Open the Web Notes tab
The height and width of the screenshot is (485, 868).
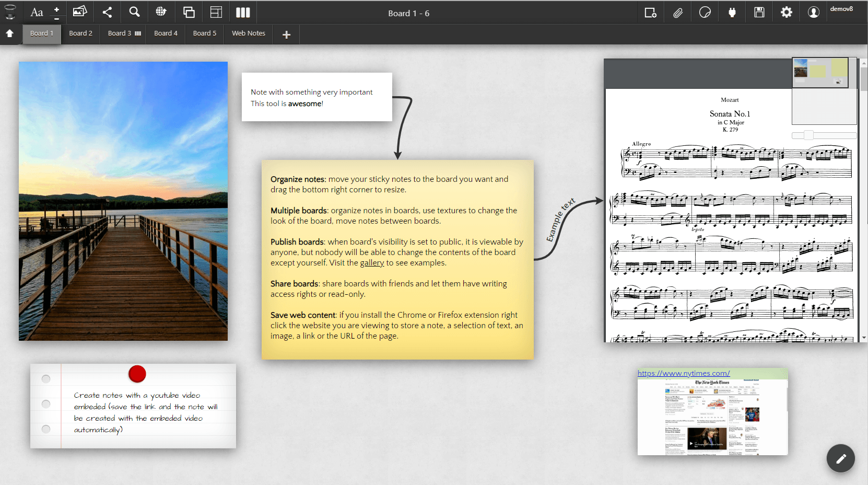[x=248, y=33]
